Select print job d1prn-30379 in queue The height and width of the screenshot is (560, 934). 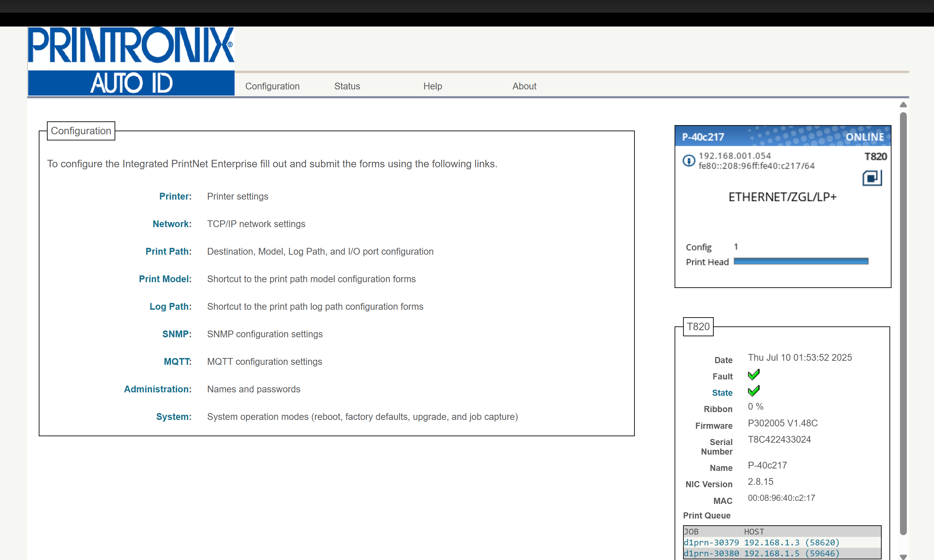pos(762,542)
